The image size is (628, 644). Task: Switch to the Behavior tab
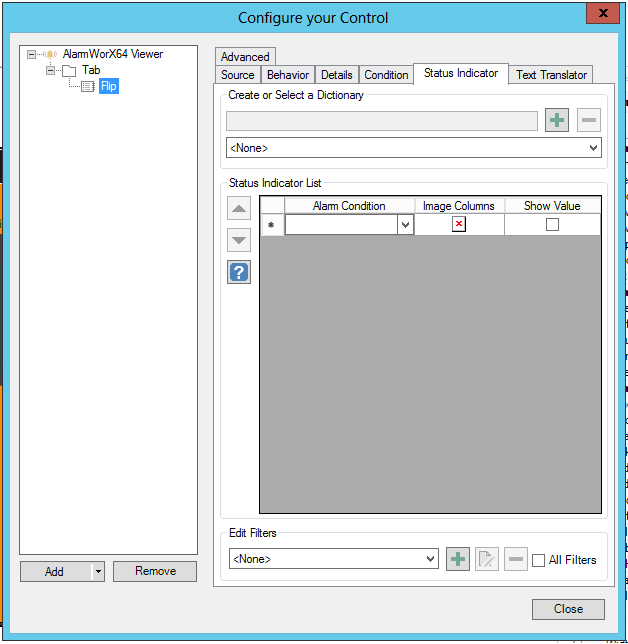pos(288,75)
